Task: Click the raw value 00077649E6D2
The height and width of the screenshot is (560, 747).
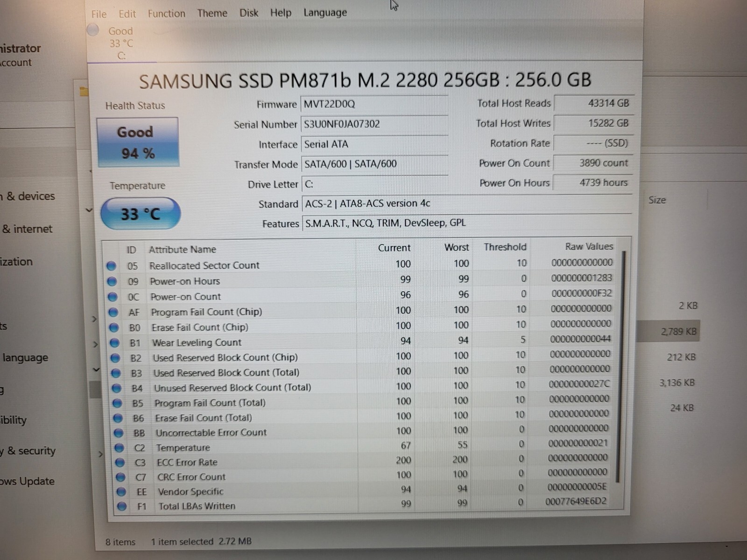Action: point(576,502)
